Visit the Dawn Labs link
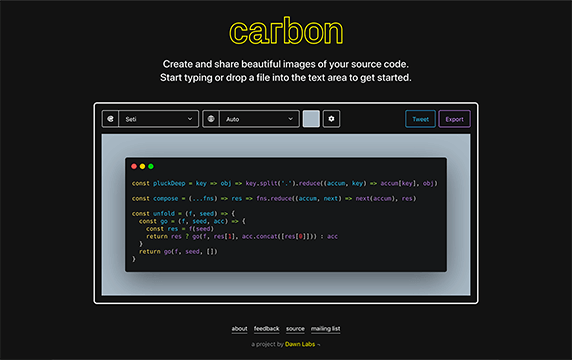572x360 pixels. pos(300,344)
